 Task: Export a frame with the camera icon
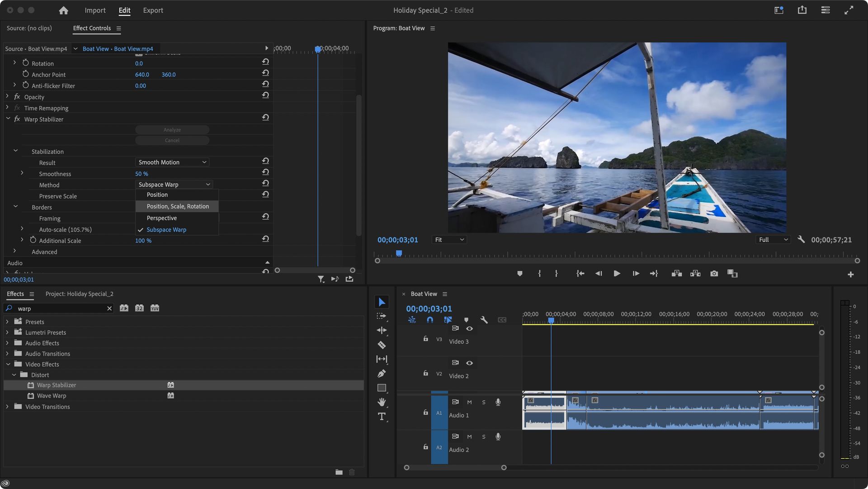(714, 273)
